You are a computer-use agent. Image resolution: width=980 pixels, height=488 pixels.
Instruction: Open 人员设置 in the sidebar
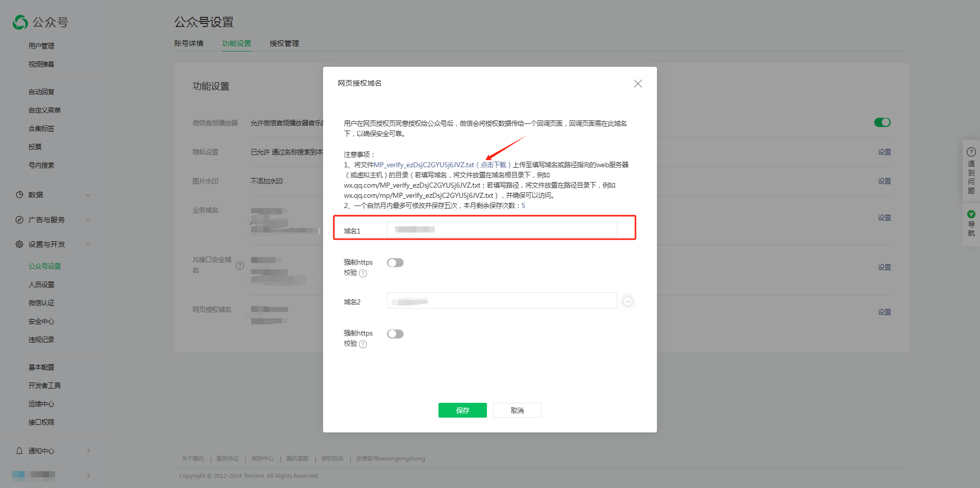coord(41,285)
